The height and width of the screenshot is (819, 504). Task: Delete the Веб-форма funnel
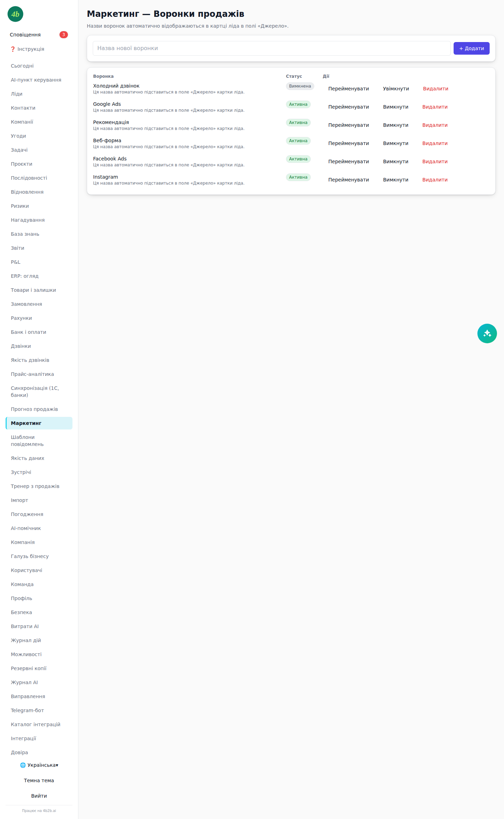point(435,143)
